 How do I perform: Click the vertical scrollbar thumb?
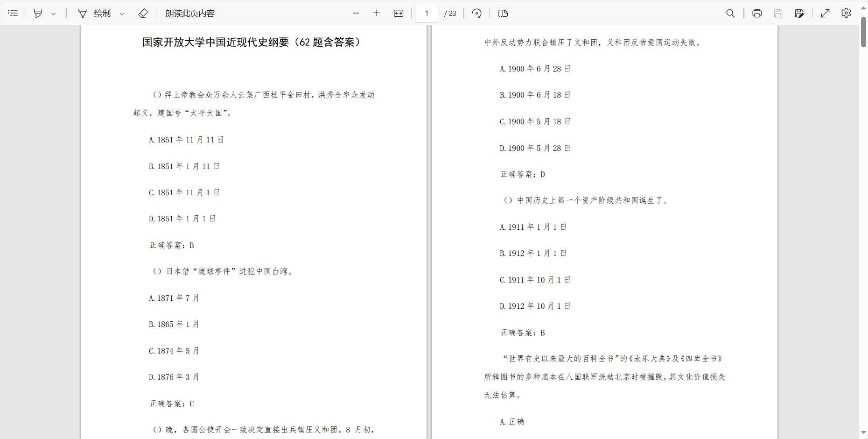click(x=863, y=32)
